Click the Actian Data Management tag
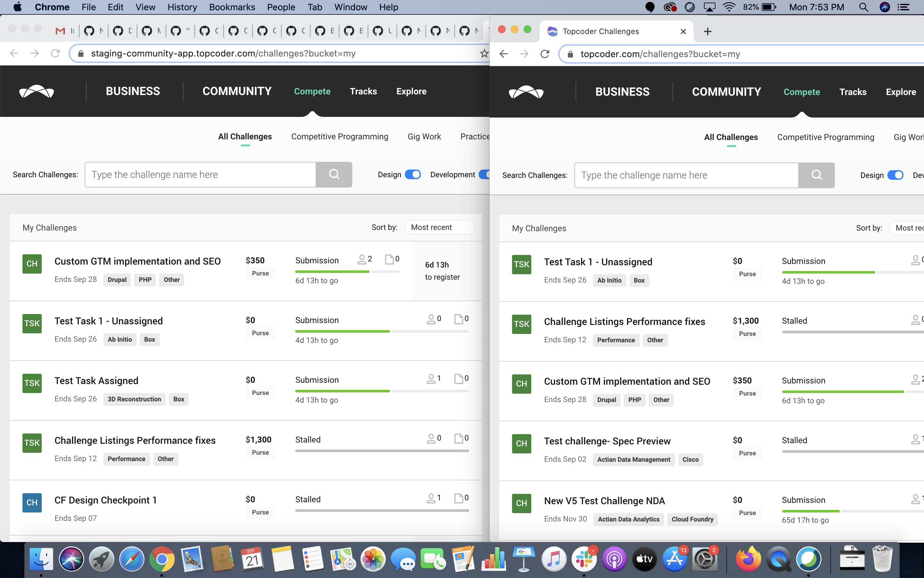Image resolution: width=924 pixels, height=578 pixels. coord(633,460)
